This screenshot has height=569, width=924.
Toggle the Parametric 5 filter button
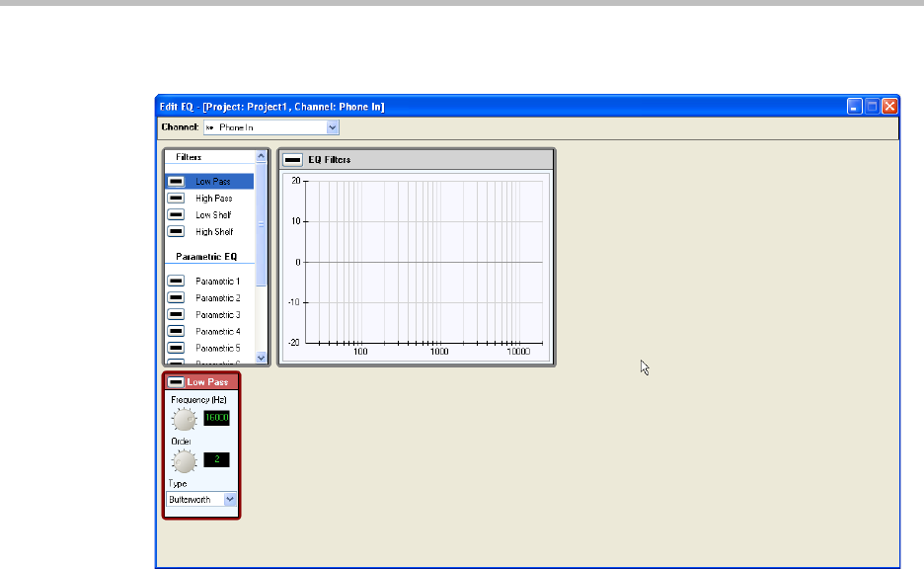[176, 349]
